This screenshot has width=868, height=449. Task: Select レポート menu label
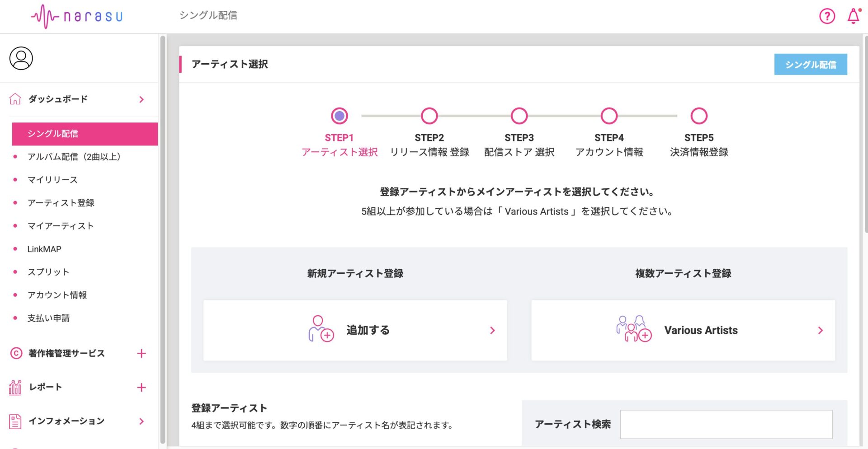click(x=45, y=387)
